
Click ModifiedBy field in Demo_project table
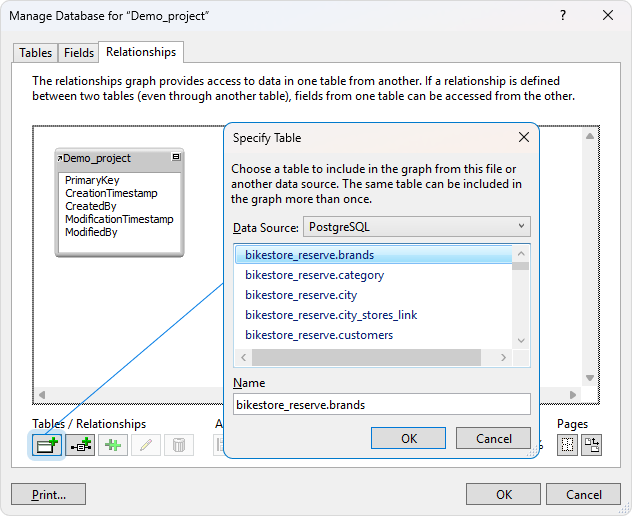91,232
